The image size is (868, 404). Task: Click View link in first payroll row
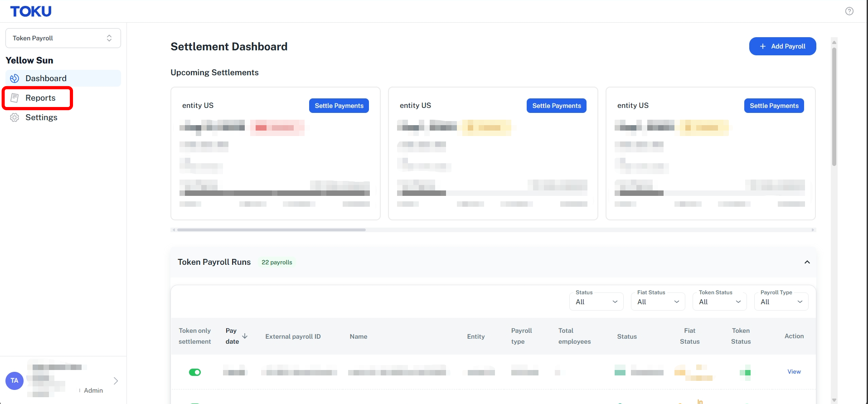tap(794, 372)
